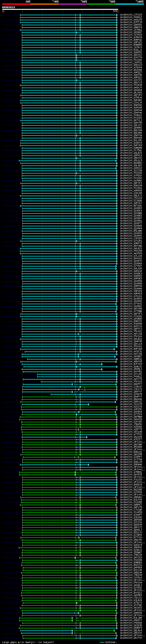This screenshot has height=644, width=146.
Task: Select the UniRef100_C6TNG2 label
Action: click(x=131, y=30)
